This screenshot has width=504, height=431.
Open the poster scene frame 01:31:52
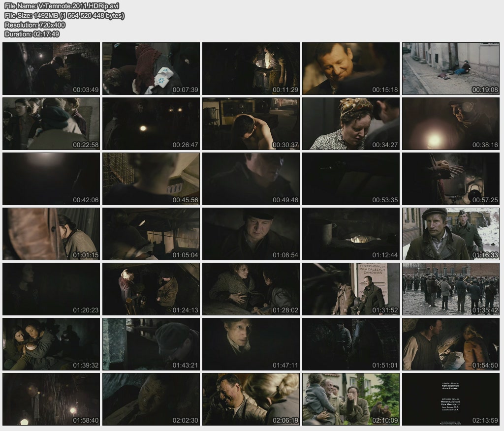(351, 289)
